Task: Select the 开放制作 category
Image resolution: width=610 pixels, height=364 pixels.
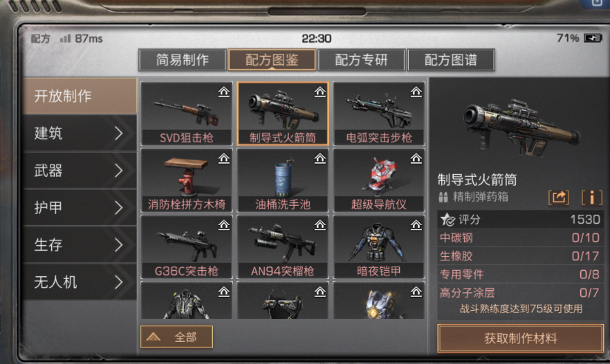Action: pyautogui.click(x=80, y=96)
